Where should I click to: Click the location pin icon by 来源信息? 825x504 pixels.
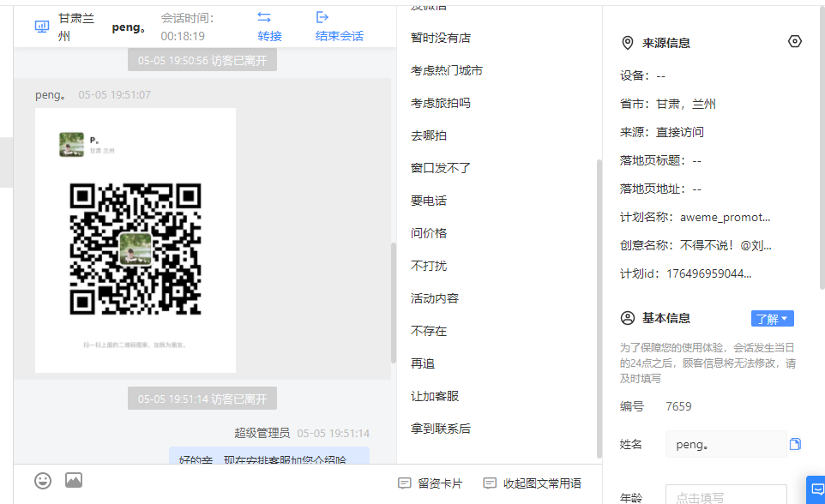[x=627, y=43]
